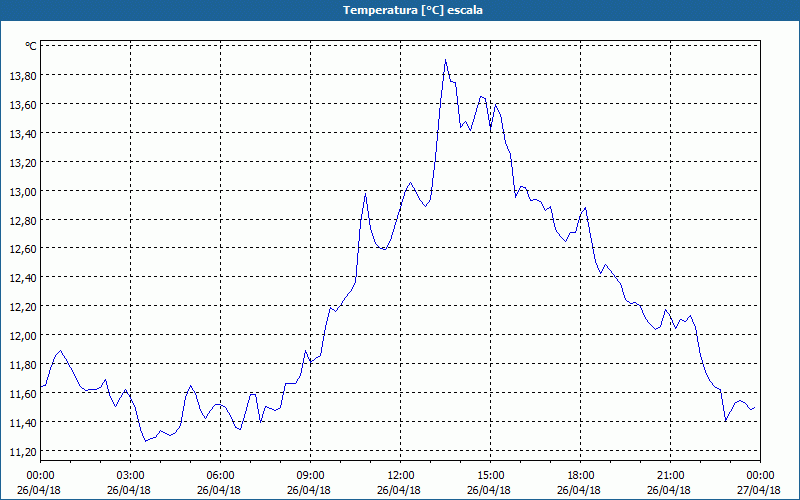Click the 27/04/18 date label

pos(759,490)
